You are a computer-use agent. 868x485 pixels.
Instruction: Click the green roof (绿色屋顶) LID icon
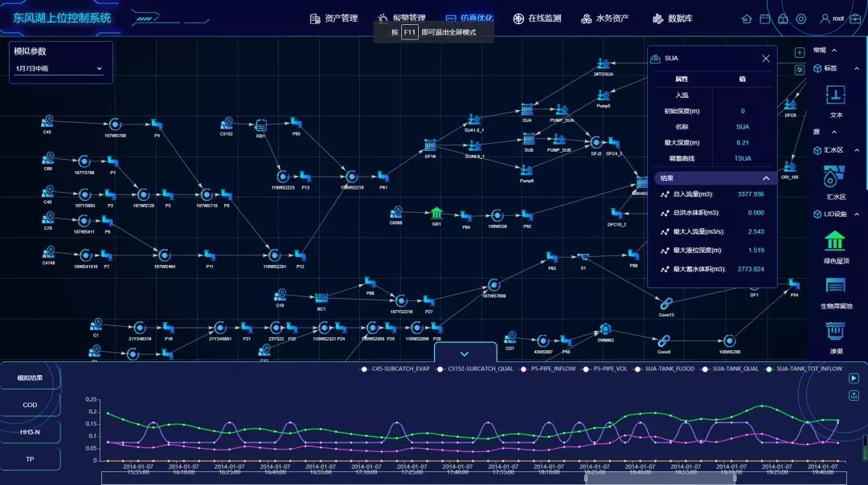(835, 241)
